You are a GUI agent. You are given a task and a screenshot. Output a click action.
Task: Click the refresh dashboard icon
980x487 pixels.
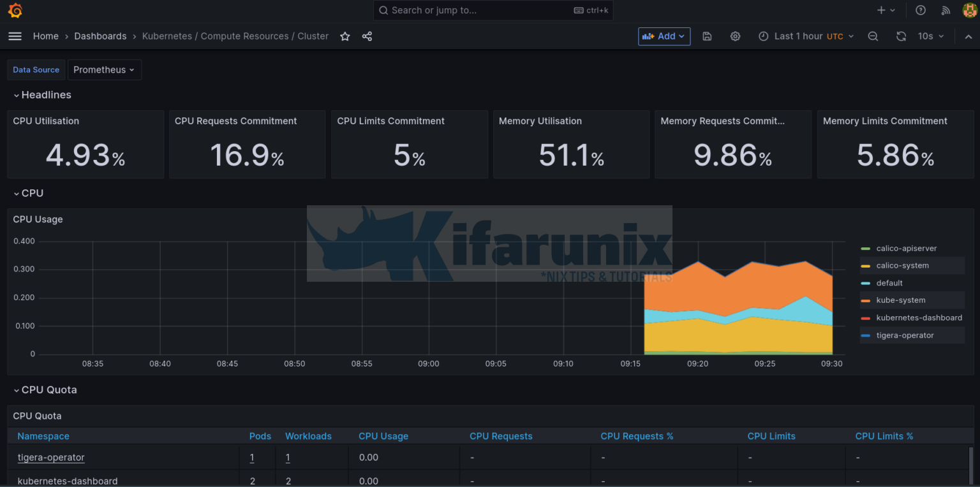pyautogui.click(x=901, y=36)
